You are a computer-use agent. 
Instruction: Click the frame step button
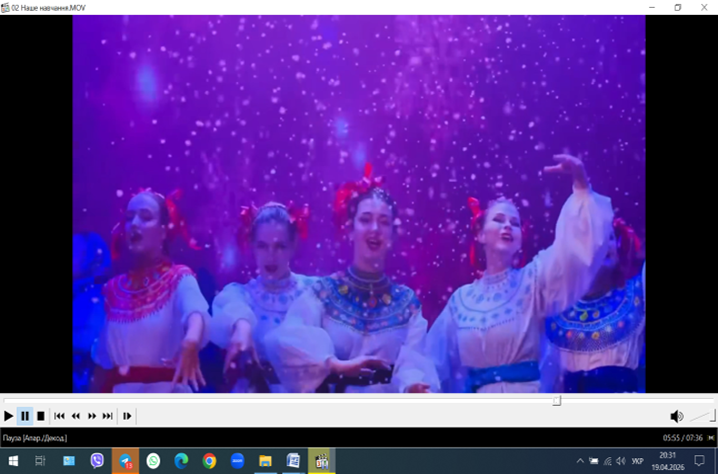click(127, 416)
